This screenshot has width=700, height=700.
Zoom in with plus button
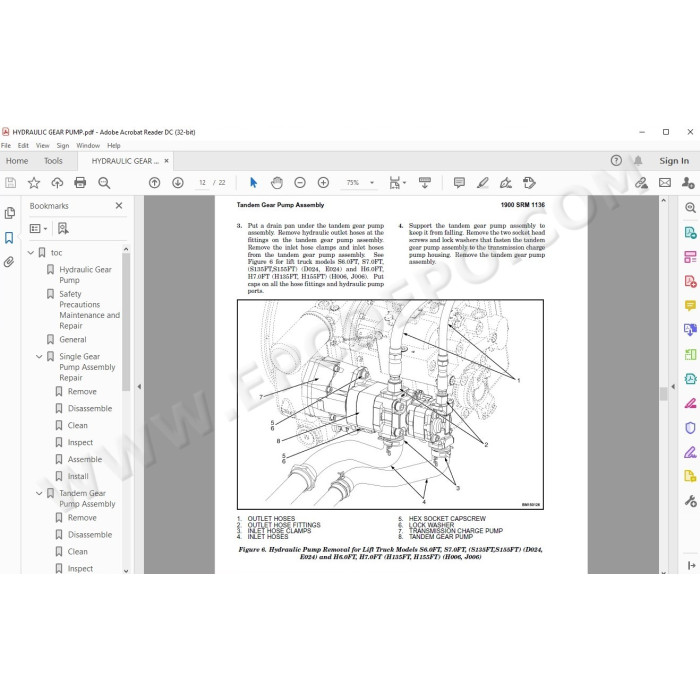323,183
